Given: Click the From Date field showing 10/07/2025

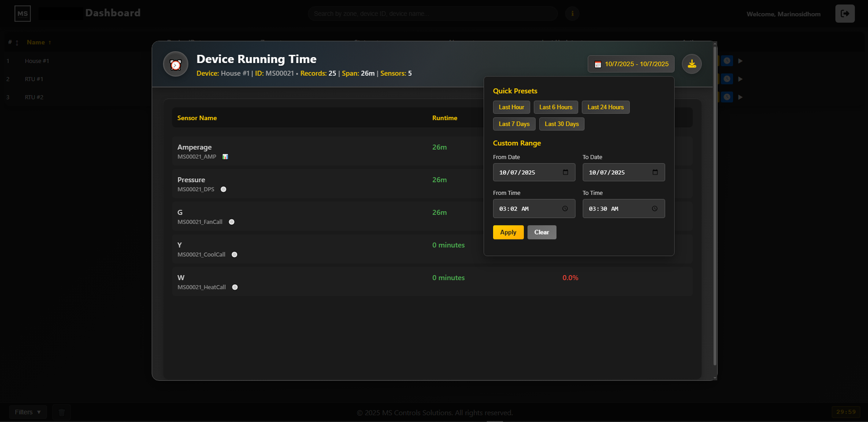Looking at the screenshot, I should (534, 172).
